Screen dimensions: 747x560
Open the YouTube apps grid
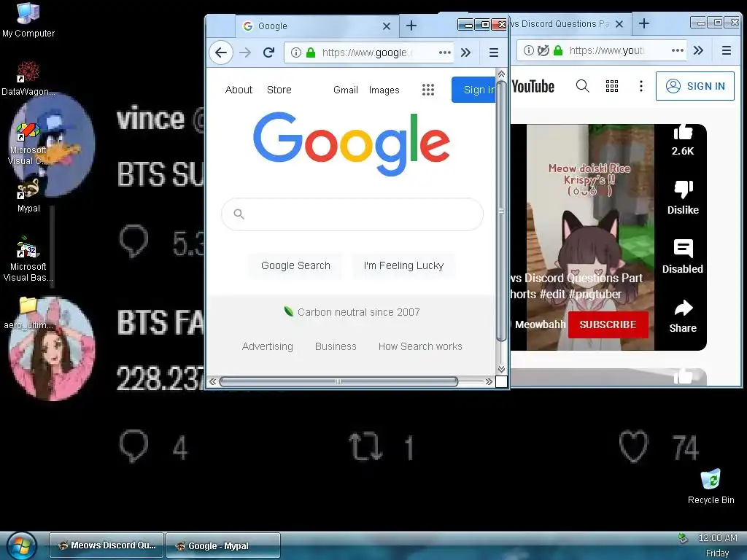coord(612,86)
